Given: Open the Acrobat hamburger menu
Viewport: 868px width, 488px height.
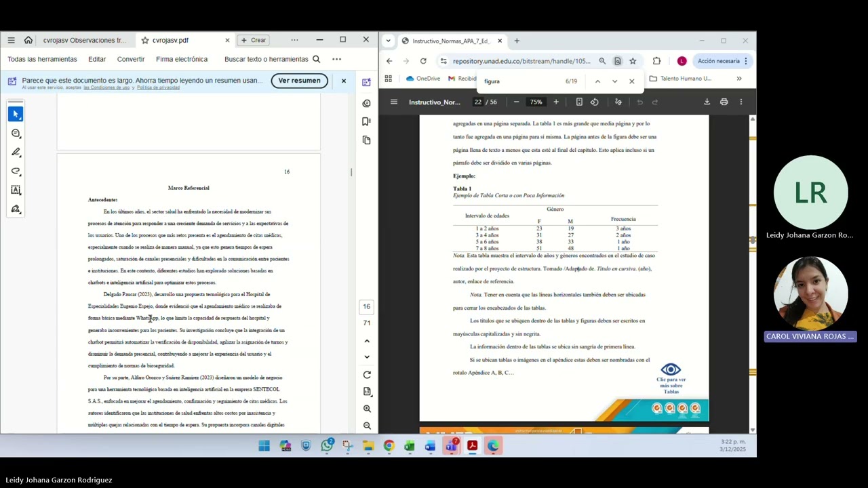Looking at the screenshot, I should 11,40.
